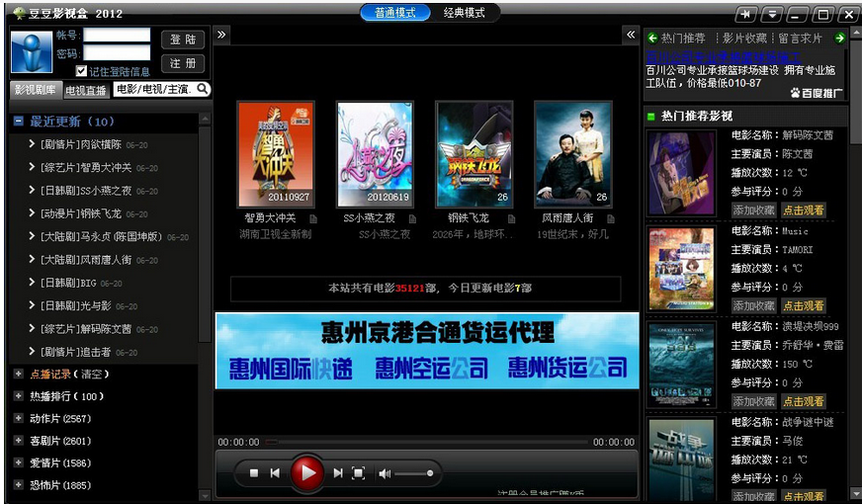Open details icon next to SS小燕之夜

(413, 218)
